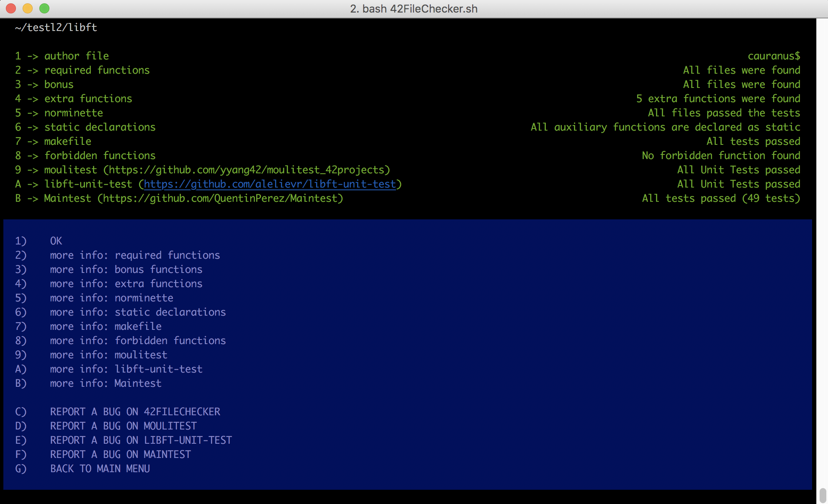Select BACK TO MAIN MENU option
Image resolution: width=828 pixels, height=504 pixels.
pyautogui.click(x=100, y=468)
